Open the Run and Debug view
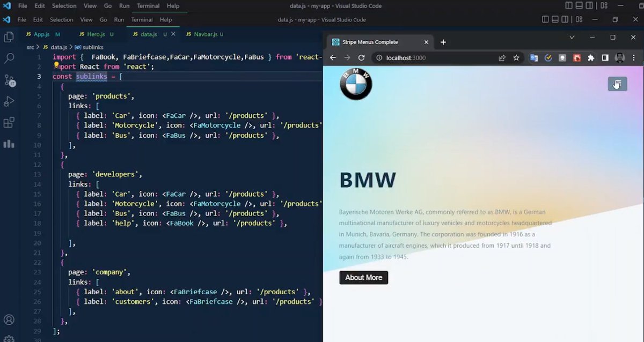This screenshot has width=644, height=342. point(9,101)
